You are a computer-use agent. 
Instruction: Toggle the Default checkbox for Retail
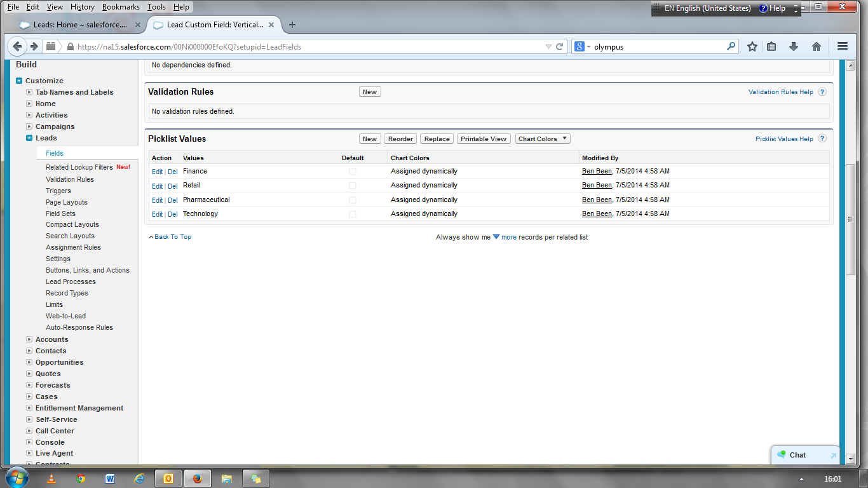click(x=353, y=186)
